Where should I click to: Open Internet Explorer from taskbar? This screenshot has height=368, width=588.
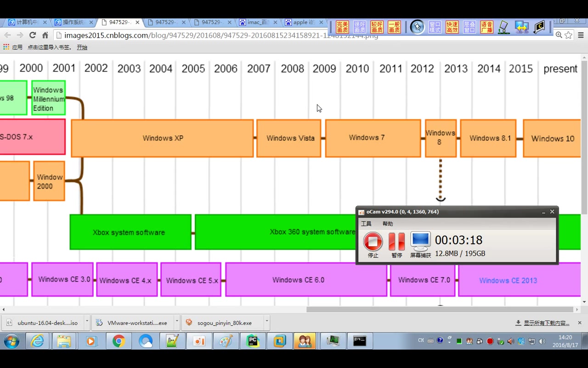pyautogui.click(x=37, y=341)
